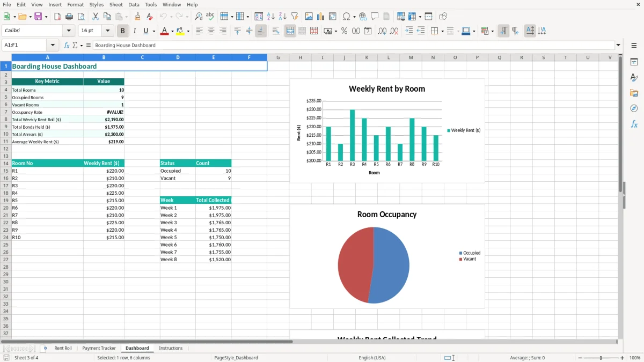Viewport: 644px width, 362px height.
Task: Click the Function Wizard fx icon
Action: (67, 45)
